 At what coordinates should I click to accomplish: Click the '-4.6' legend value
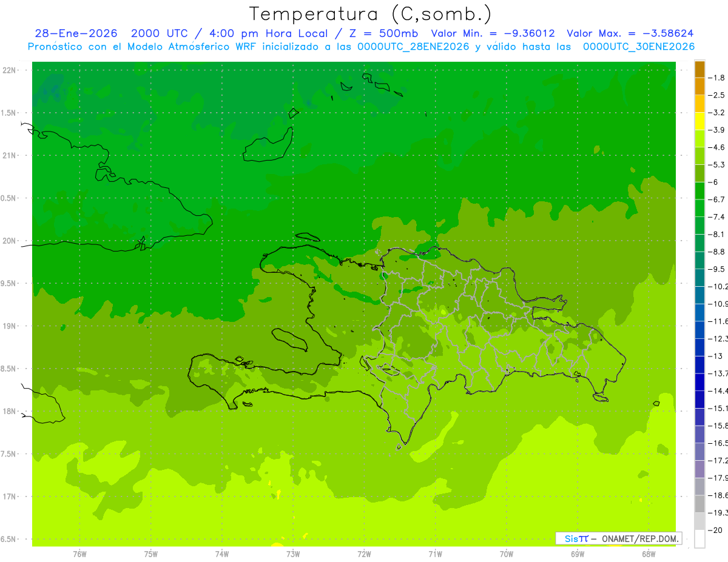717,147
